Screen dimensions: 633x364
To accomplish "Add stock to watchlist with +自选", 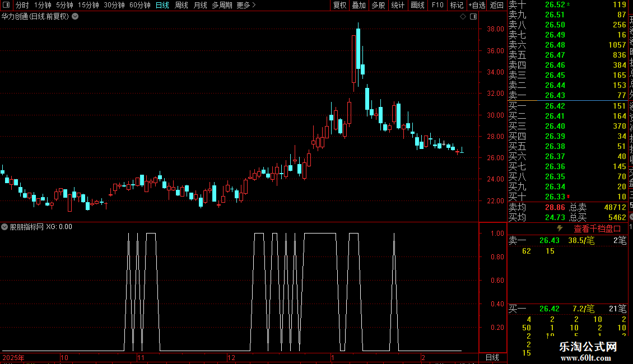I will click(x=477, y=5).
